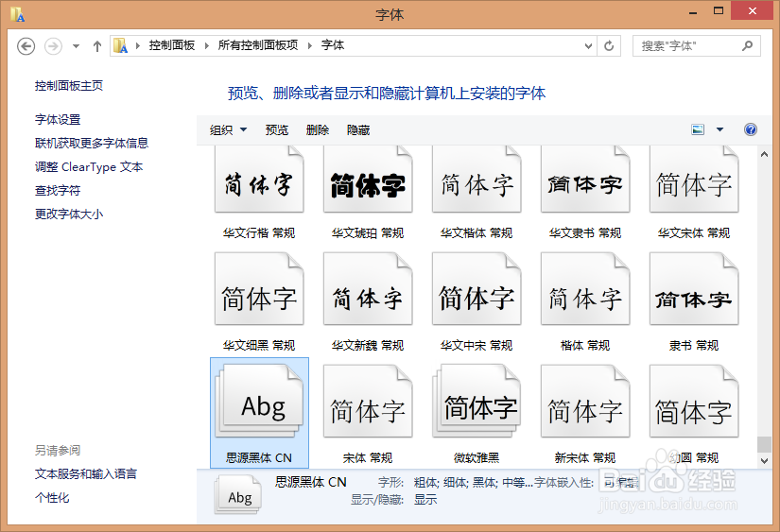Select the 新宋体 常规 font icon
780x532 pixels.
click(585, 402)
